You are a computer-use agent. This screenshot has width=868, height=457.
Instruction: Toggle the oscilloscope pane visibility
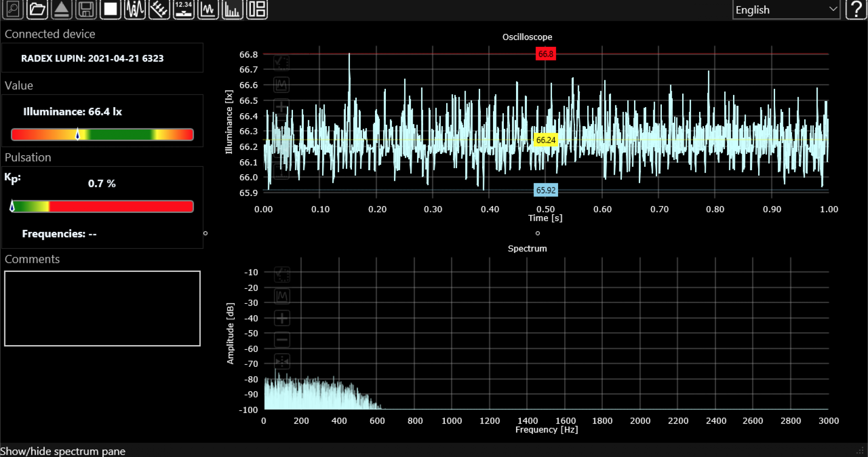[x=208, y=9]
